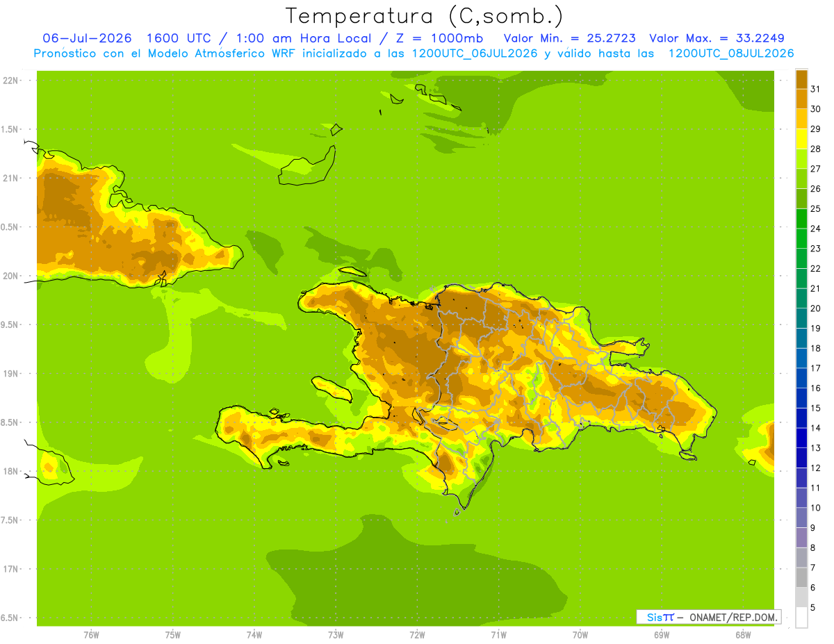Image resolution: width=834 pixels, height=644 pixels.
Task: Click legend value "27"
Action: (x=816, y=169)
